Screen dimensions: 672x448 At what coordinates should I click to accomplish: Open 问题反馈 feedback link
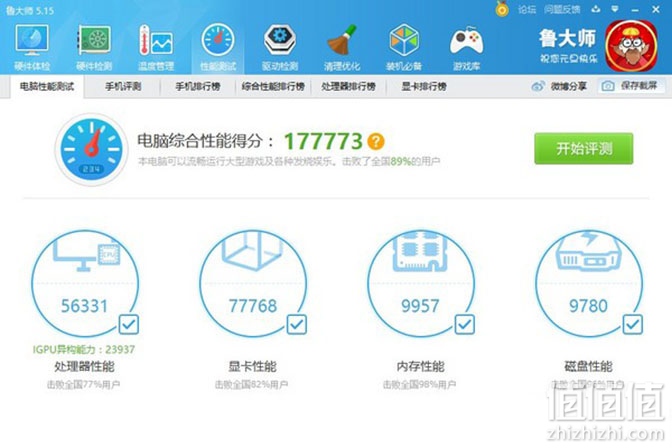pos(562,9)
